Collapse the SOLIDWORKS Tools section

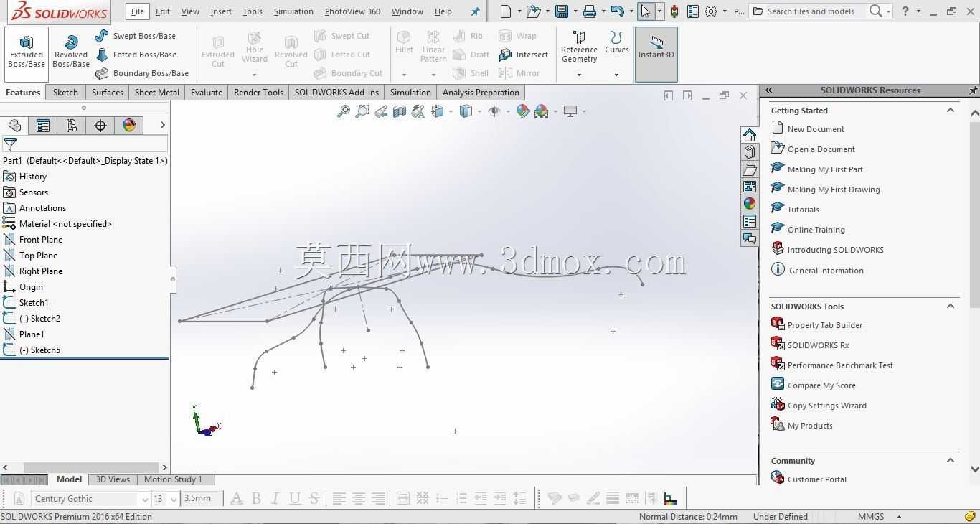951,307
